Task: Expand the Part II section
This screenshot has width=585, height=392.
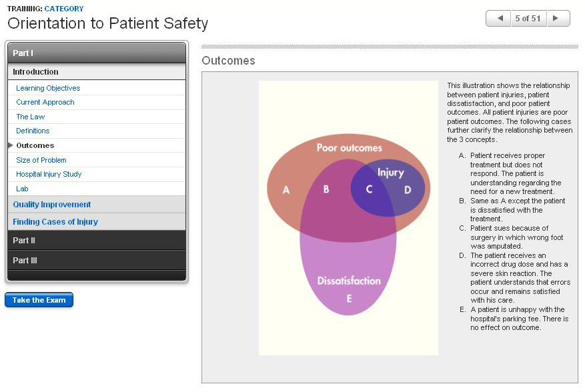Action: pos(97,240)
